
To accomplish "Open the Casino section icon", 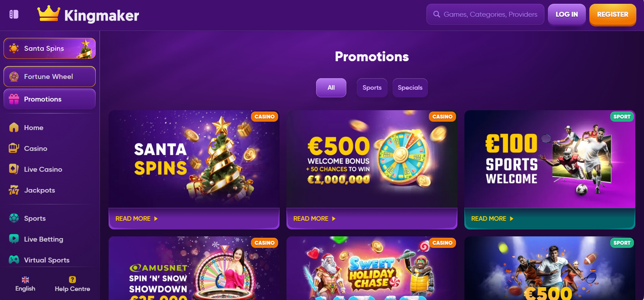I will click(x=14, y=148).
